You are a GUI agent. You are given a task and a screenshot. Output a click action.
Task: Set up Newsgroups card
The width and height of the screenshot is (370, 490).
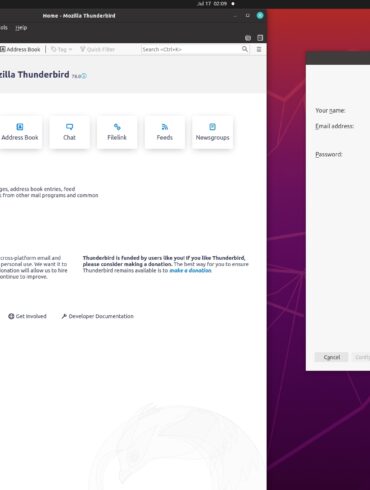pos(212,132)
